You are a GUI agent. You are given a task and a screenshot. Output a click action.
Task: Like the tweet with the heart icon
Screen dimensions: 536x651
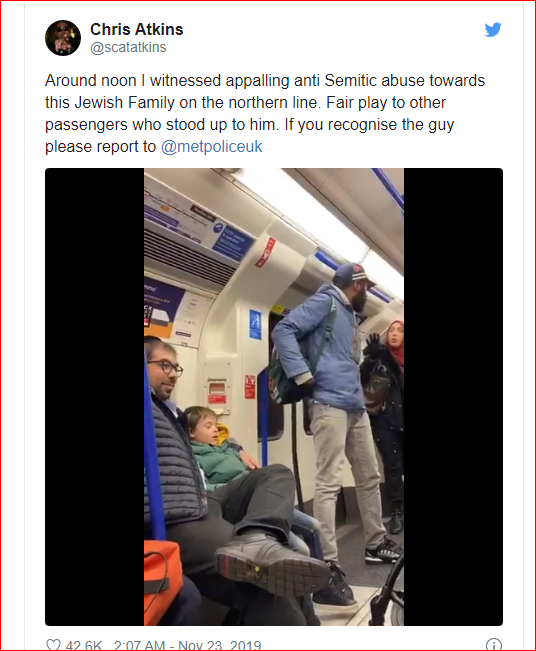[x=53, y=645]
